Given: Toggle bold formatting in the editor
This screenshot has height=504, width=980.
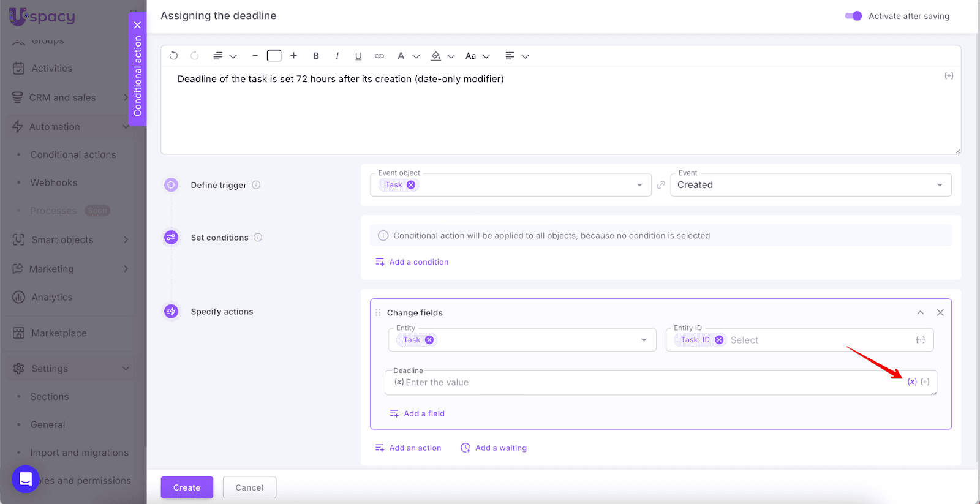Looking at the screenshot, I should [x=316, y=56].
